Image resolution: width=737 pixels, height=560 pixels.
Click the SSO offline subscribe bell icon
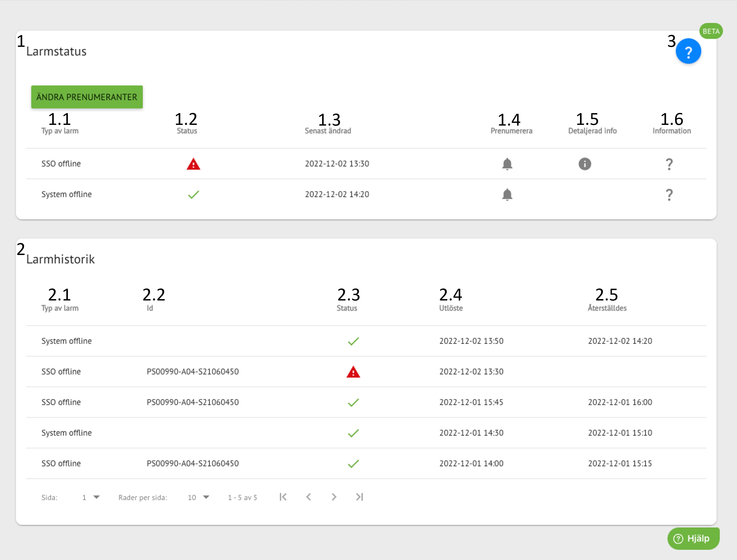coord(507,164)
